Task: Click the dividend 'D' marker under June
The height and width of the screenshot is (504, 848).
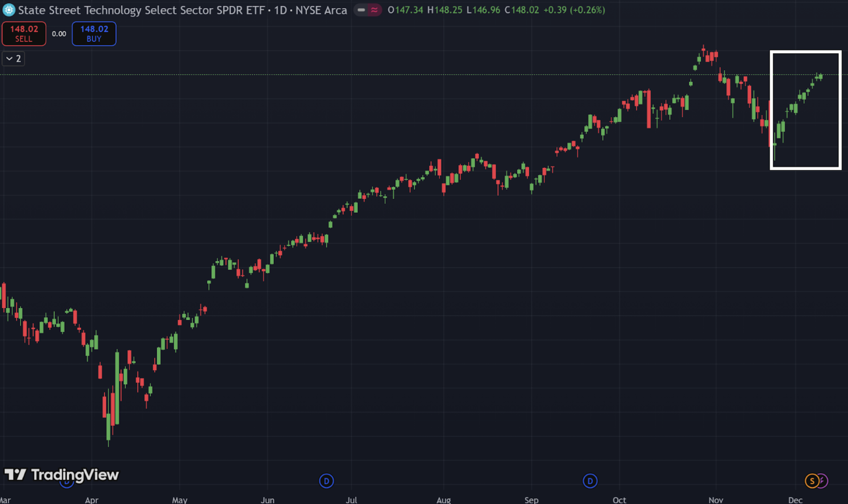Action: point(326,481)
